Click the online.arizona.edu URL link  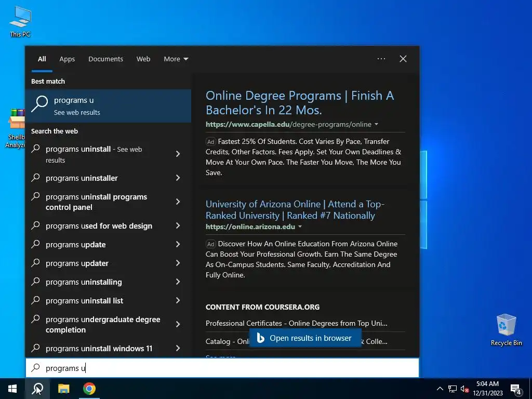coord(250,227)
